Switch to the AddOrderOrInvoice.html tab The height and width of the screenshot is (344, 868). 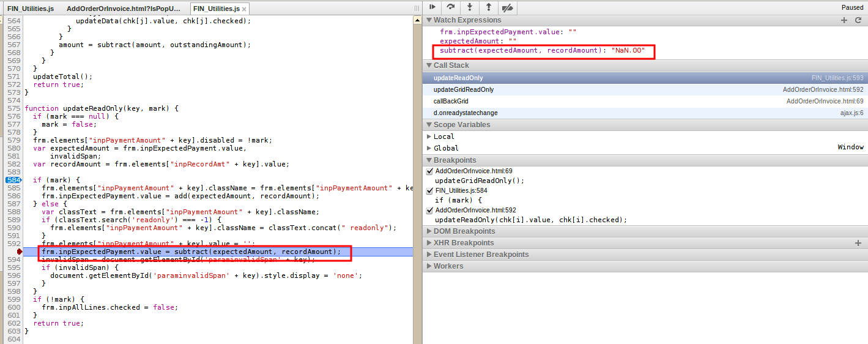pyautogui.click(x=124, y=9)
